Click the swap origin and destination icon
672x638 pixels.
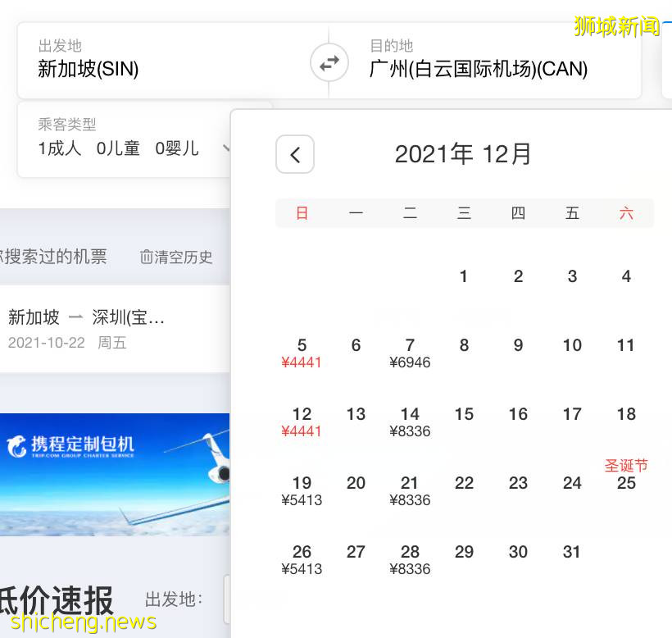(329, 62)
